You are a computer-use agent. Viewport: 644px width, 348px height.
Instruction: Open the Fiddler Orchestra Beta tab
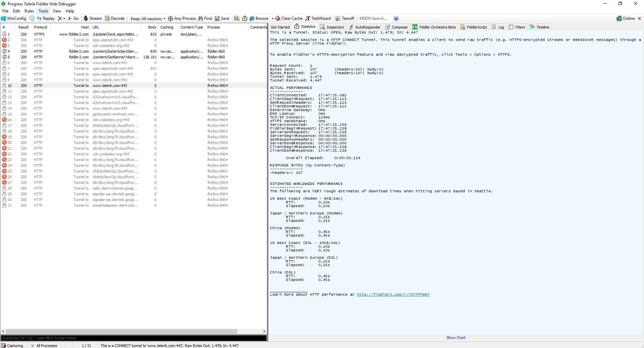coord(434,27)
